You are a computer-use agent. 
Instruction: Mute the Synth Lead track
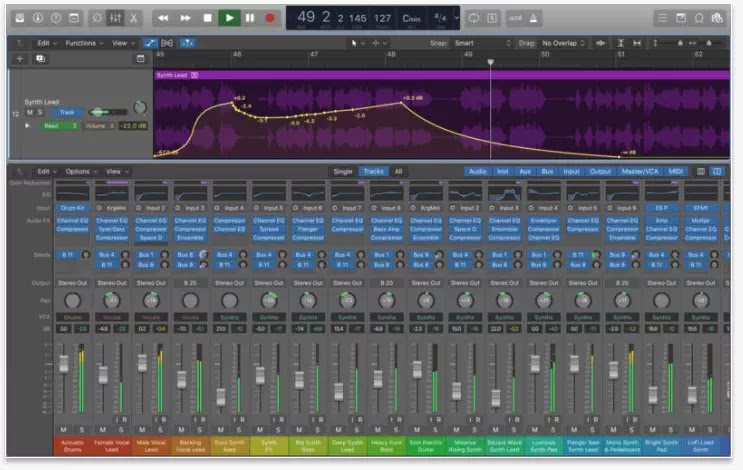pos(30,112)
